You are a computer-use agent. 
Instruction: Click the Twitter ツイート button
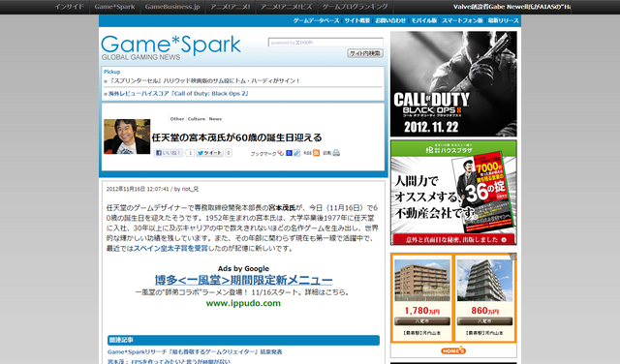[209, 153]
